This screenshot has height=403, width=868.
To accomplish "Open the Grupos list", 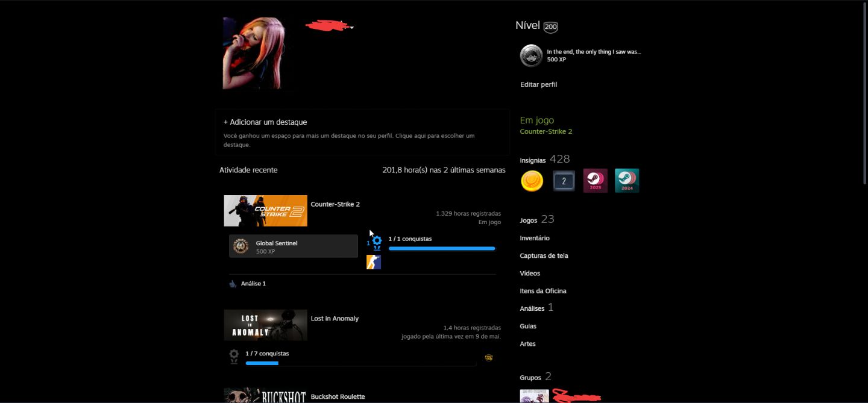I will pos(530,378).
